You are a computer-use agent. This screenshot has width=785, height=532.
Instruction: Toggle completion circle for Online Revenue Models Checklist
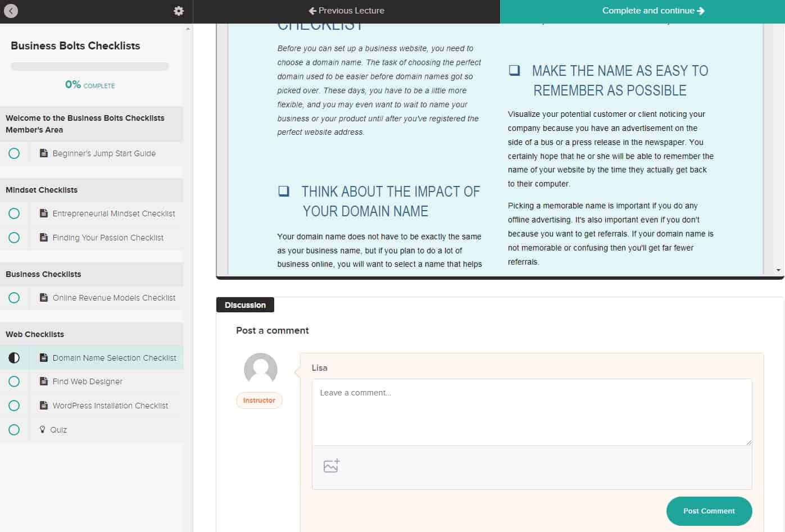pos(14,298)
